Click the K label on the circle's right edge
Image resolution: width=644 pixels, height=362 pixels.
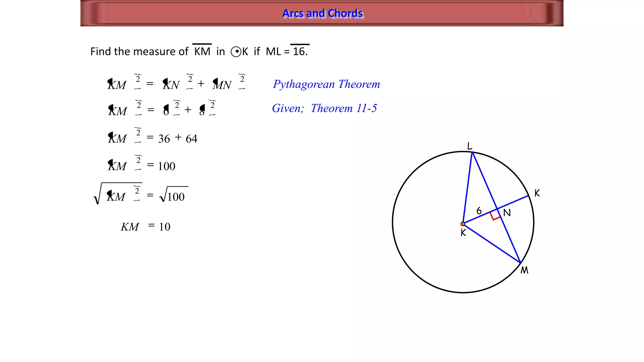point(537,193)
